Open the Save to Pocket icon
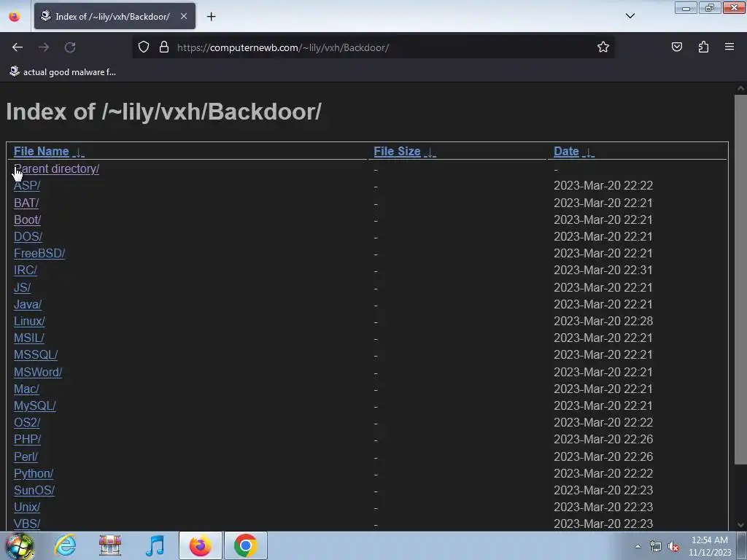Viewport: 747px width, 560px height. coord(676,47)
